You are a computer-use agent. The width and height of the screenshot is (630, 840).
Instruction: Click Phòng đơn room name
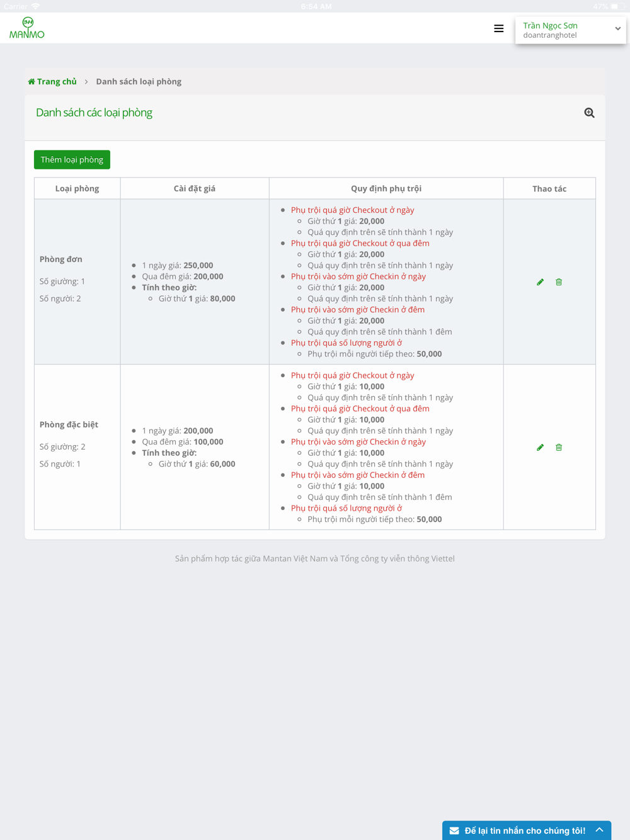coord(61,259)
